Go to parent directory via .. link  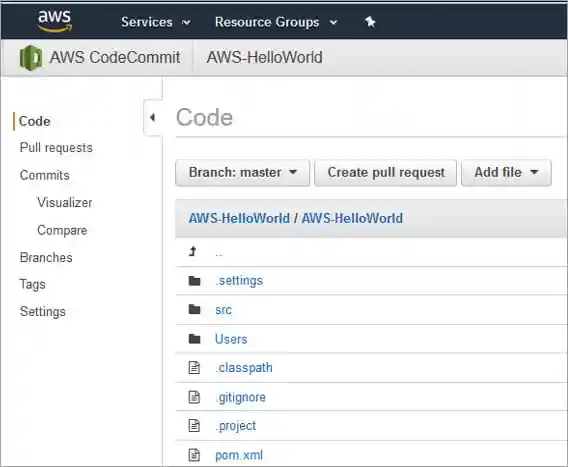(219, 253)
